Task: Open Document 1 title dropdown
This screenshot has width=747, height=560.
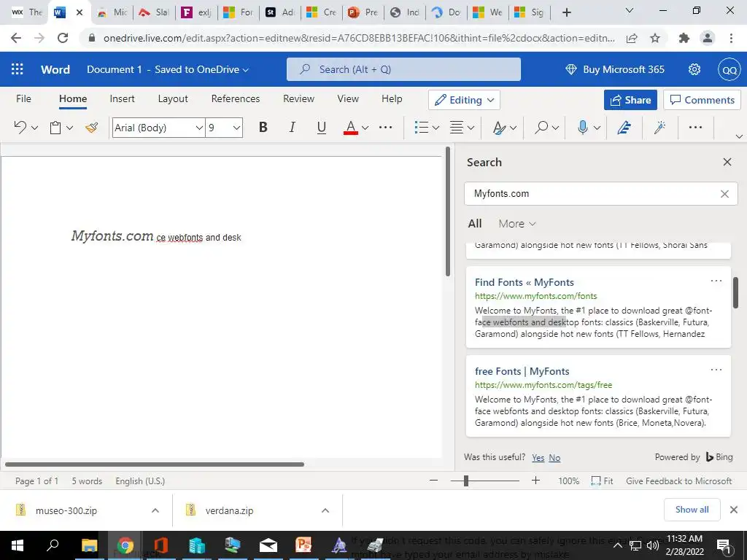Action: 168,69
